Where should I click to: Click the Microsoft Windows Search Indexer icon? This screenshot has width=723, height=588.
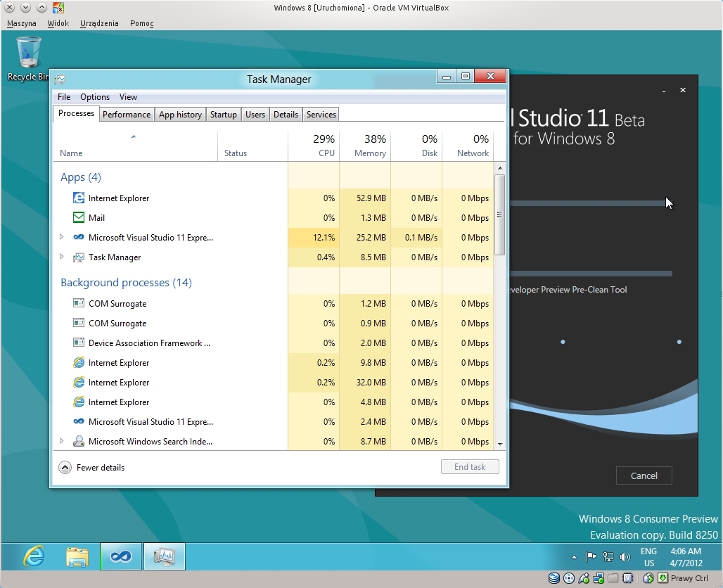click(79, 441)
